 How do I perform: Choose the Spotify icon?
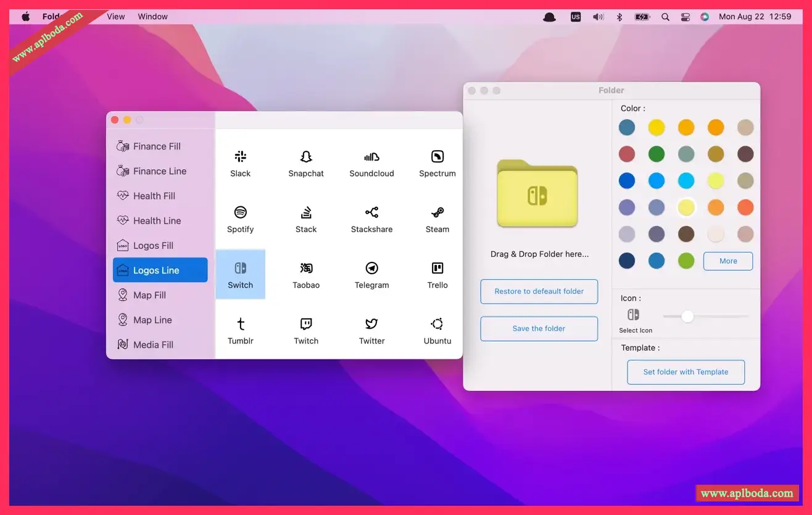click(x=240, y=212)
